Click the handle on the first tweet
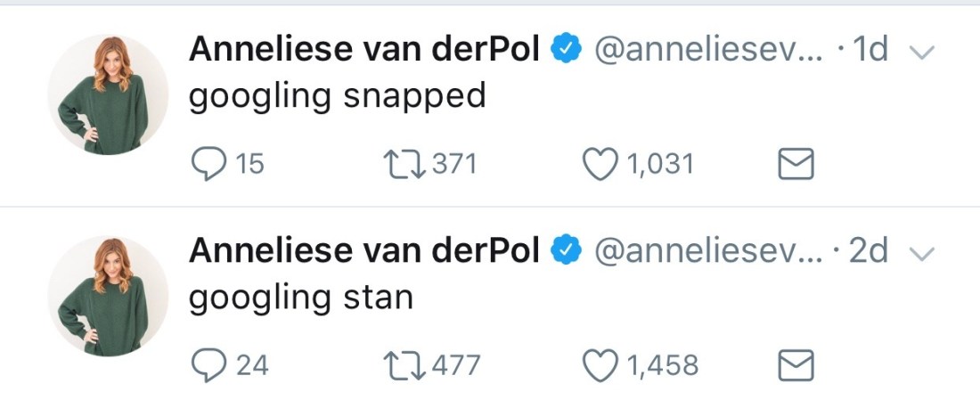The image size is (980, 400). (x=707, y=51)
